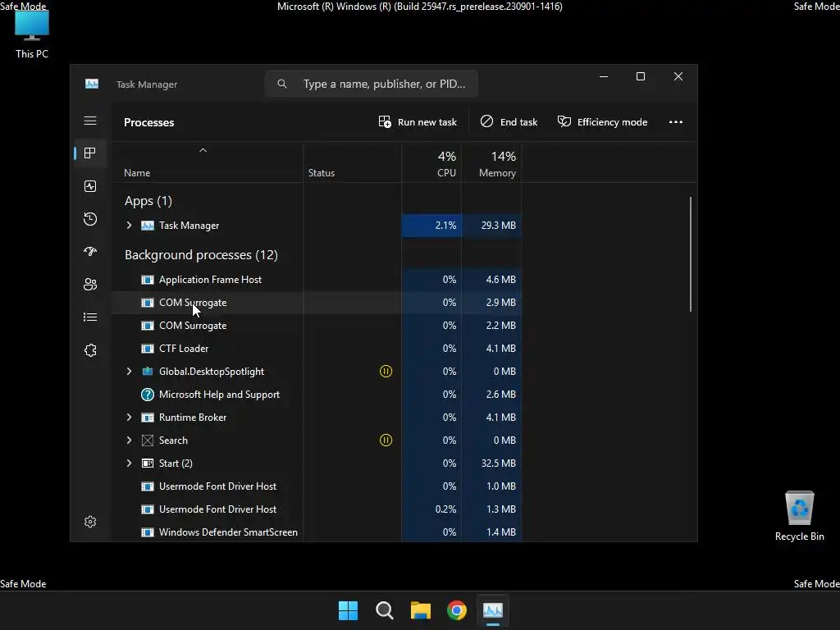
Task: Expand the Runtime Broker process group
Action: click(x=129, y=418)
